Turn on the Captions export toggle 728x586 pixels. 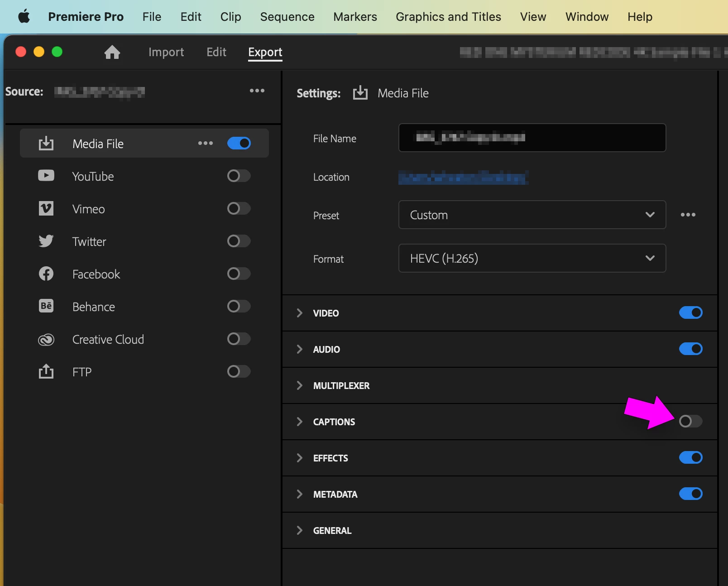[691, 421]
